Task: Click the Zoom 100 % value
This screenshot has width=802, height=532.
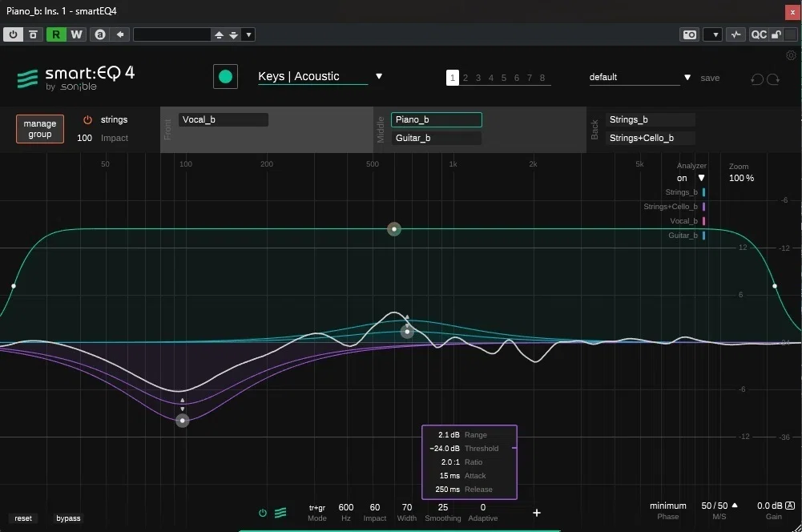Action: tap(741, 178)
